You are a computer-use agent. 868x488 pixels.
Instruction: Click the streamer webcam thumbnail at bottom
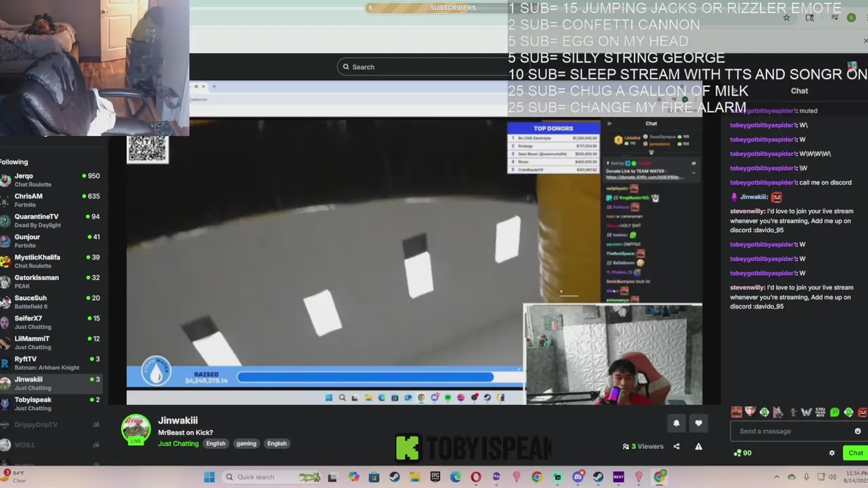pos(613,354)
